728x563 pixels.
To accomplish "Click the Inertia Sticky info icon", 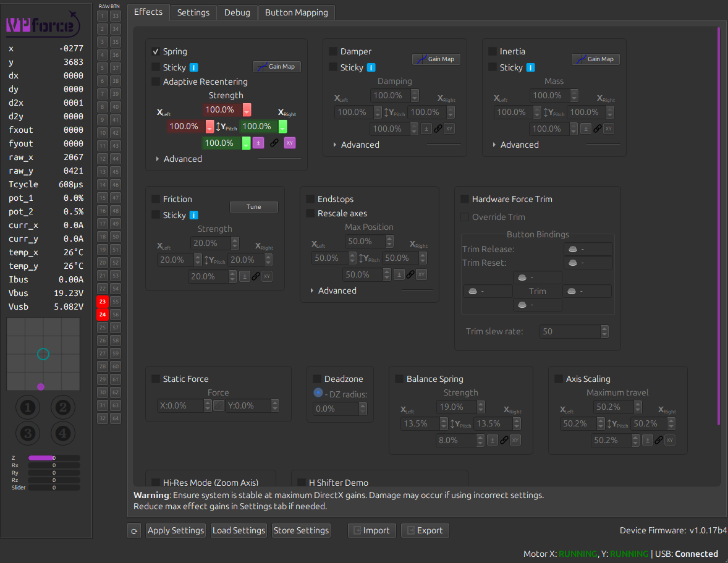I will point(530,68).
